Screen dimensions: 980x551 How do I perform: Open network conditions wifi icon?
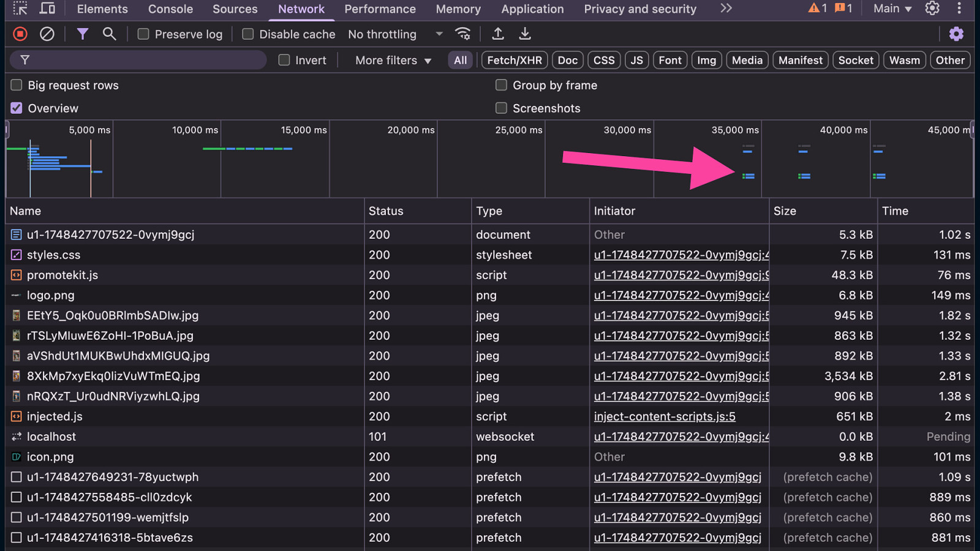coord(463,34)
